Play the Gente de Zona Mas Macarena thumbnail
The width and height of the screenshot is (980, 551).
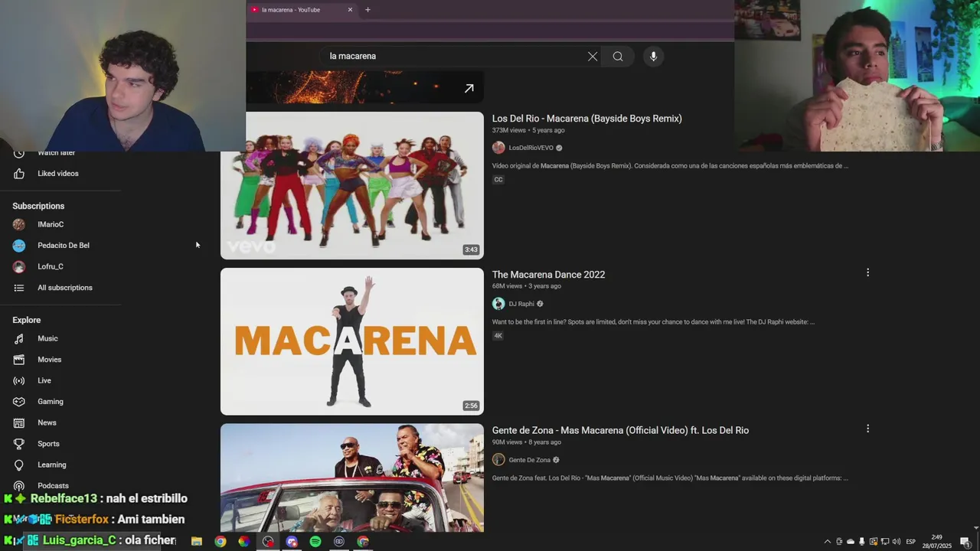[352, 478]
